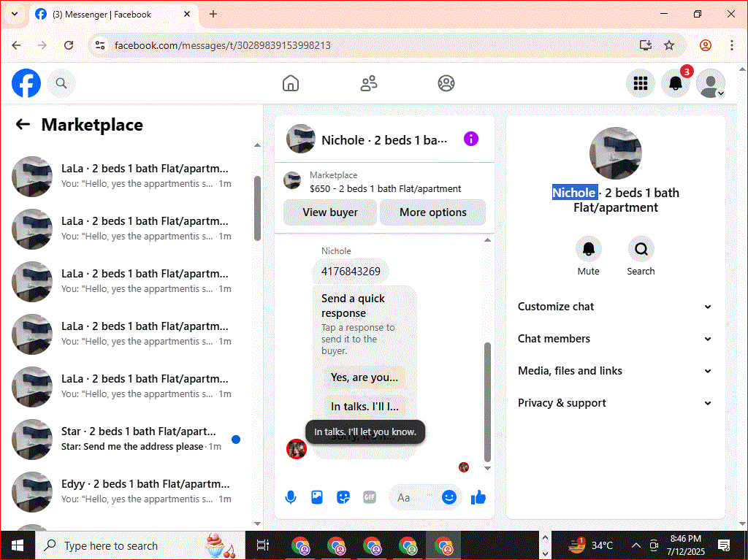Expand Media, files and links section
Image resolution: width=748 pixels, height=560 pixels.
click(x=615, y=371)
